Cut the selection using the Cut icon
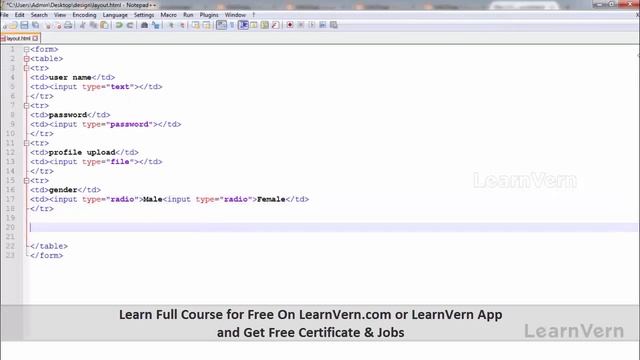The height and width of the screenshot is (360, 640). click(82, 25)
